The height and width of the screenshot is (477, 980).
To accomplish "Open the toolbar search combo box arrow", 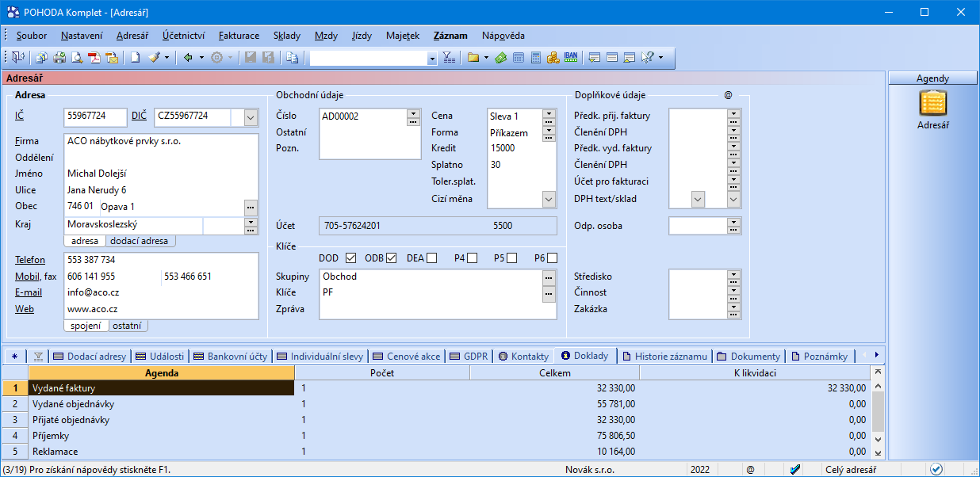I will [x=431, y=58].
